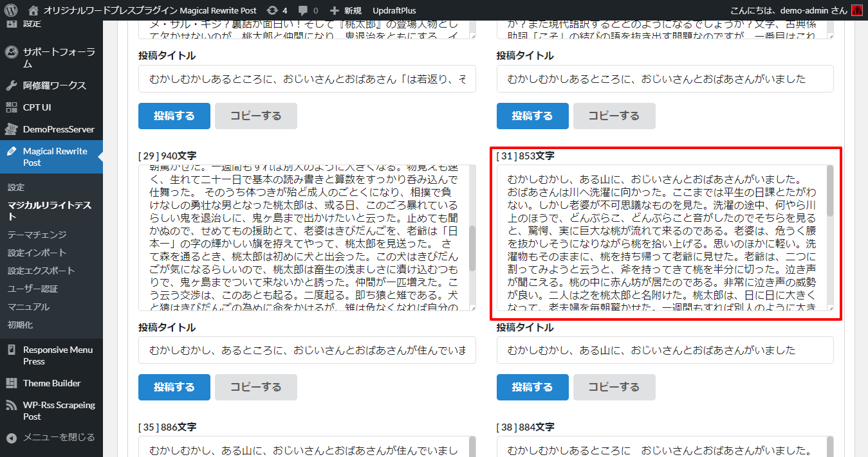Open the updates icon showing 4
Screen dimensions: 868x457
(273, 10)
